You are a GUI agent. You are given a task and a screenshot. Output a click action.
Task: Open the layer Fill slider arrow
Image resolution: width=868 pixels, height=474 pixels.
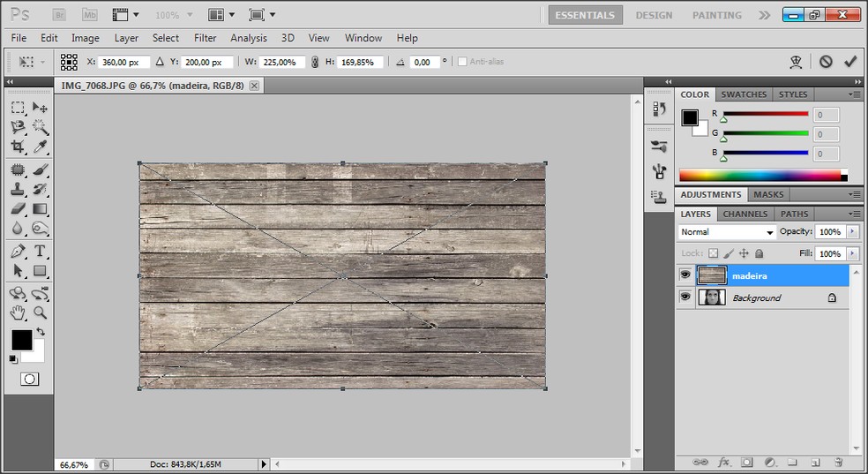pos(852,253)
